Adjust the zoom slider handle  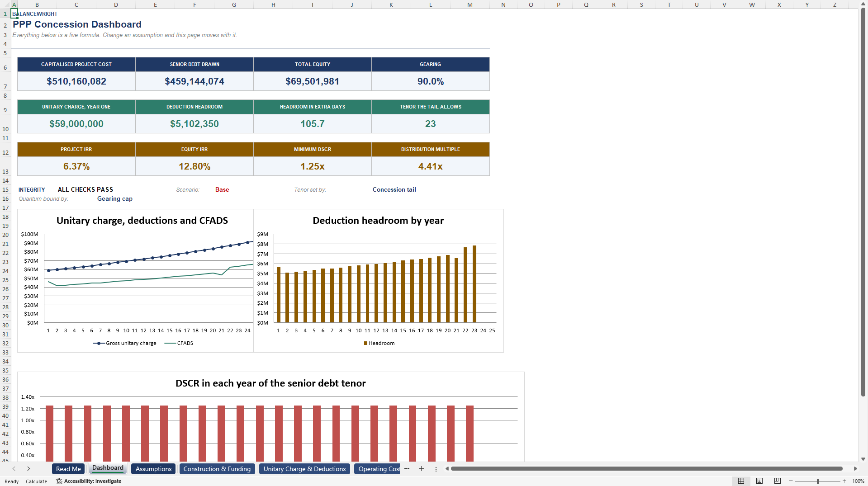click(x=818, y=481)
